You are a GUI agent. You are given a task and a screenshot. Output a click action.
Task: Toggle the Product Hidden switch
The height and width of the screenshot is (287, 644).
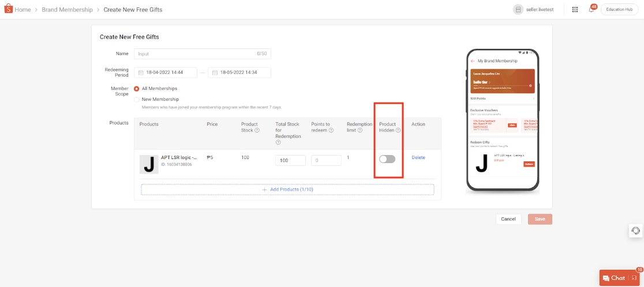pos(387,159)
